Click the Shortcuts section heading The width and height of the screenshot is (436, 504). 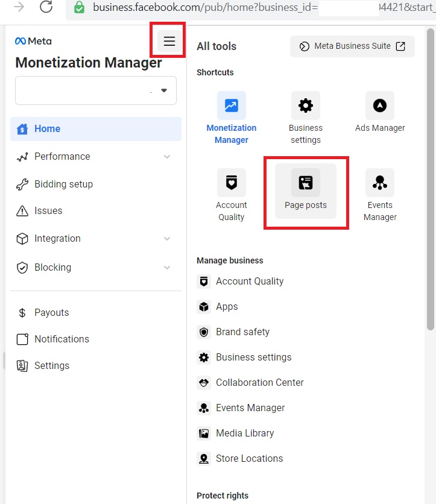215,72
